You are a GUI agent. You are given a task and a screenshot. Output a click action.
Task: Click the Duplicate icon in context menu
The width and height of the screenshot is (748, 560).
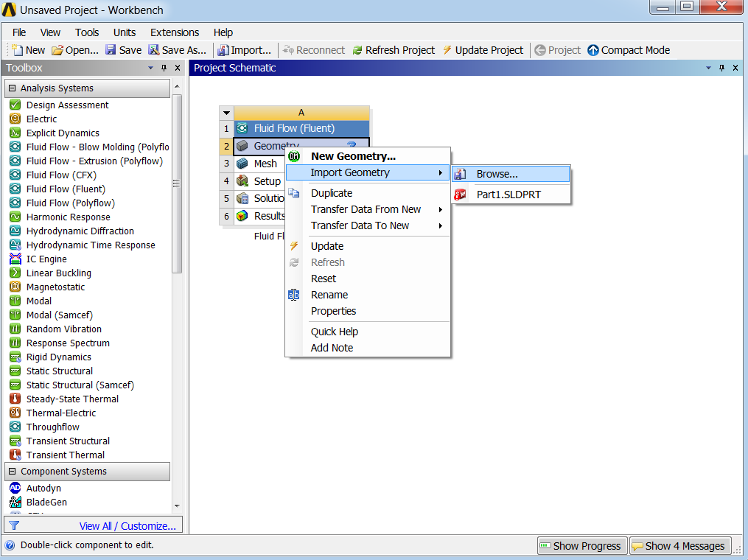tap(294, 193)
